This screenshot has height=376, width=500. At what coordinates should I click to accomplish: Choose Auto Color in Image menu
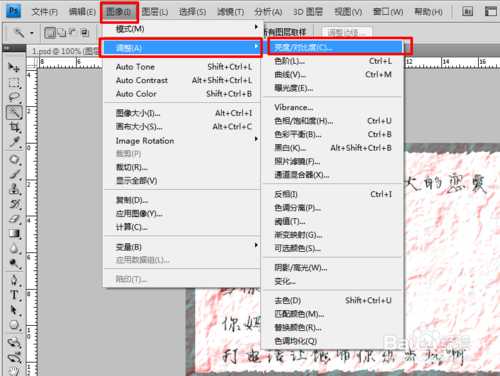(x=182, y=94)
